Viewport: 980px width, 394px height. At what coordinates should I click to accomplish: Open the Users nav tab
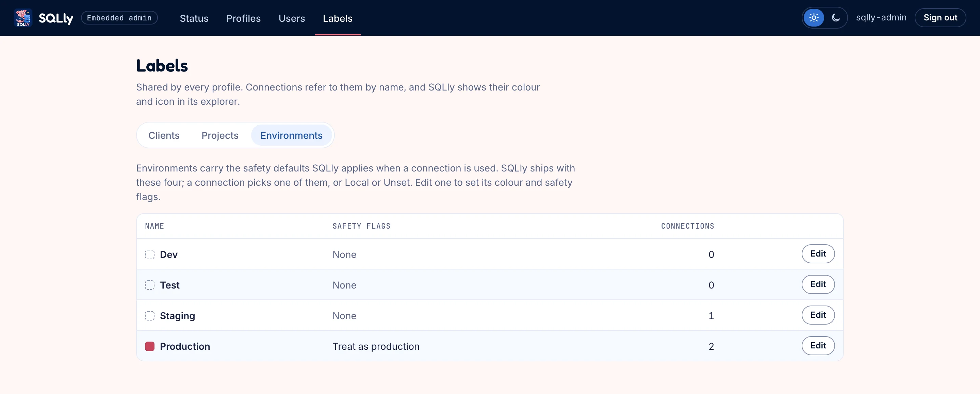coord(292,18)
